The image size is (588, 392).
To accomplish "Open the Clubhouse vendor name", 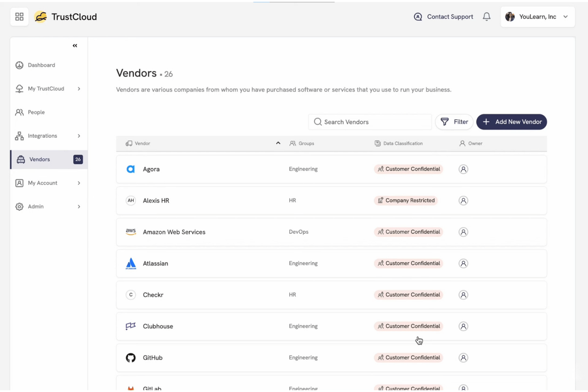I will click(x=158, y=326).
